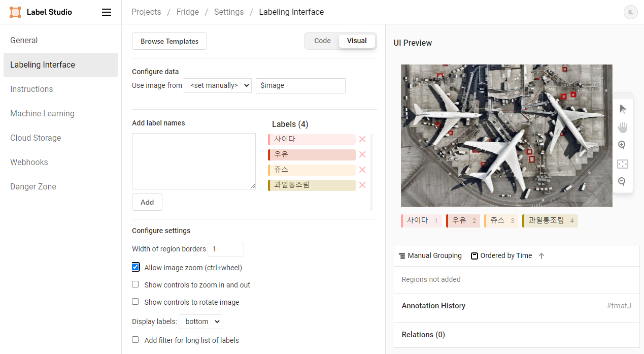Select the hand pan tool in preview
The width and height of the screenshot is (644, 354).
point(623,127)
